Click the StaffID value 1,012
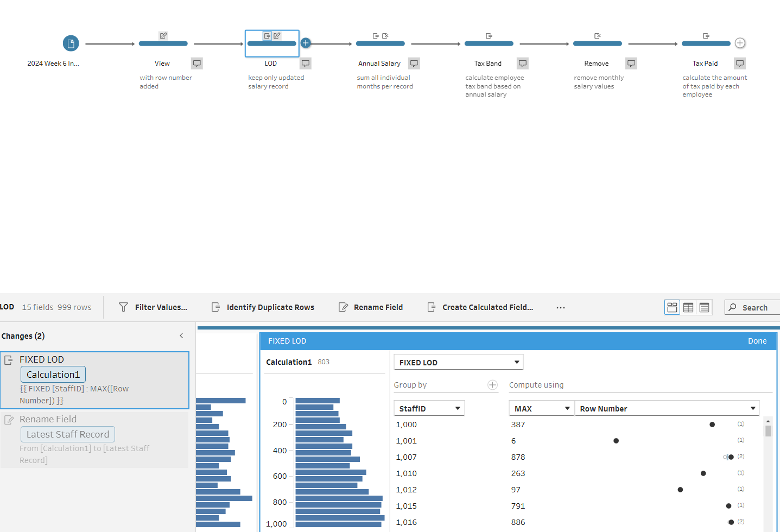 click(x=407, y=490)
